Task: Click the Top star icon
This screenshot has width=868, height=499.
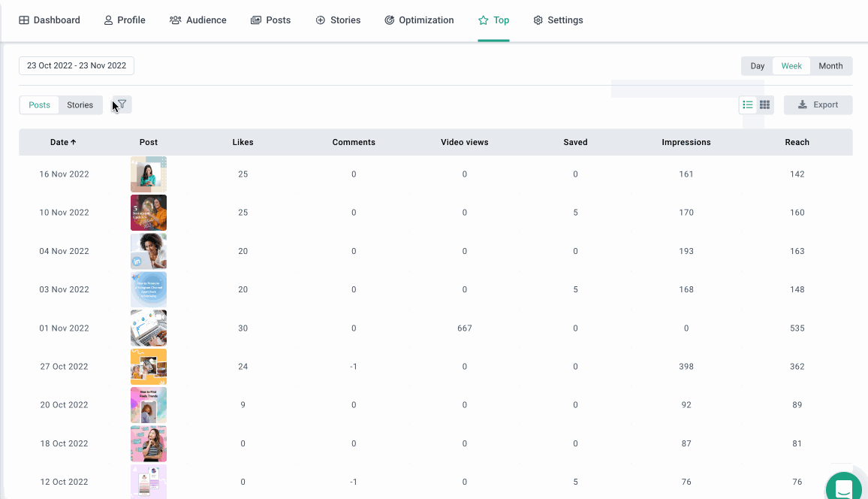Action: tap(483, 20)
